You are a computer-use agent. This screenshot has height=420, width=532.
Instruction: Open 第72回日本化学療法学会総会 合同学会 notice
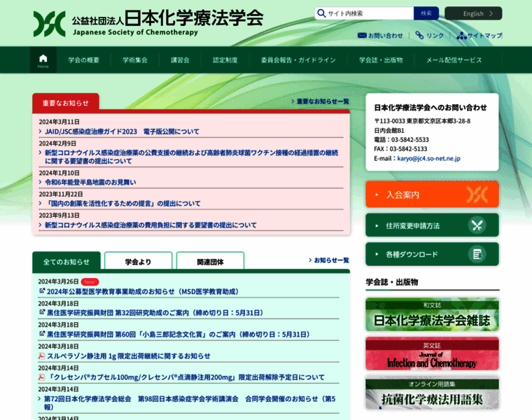pos(190,402)
